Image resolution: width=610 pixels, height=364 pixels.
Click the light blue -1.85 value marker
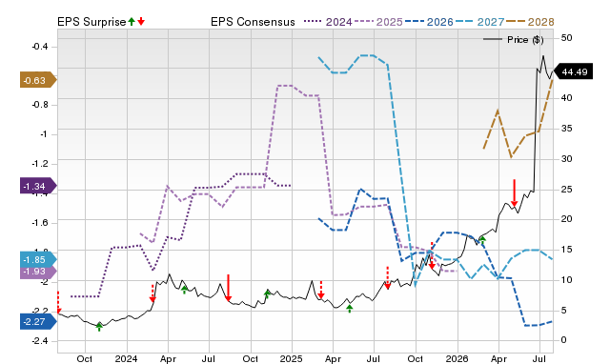pyautogui.click(x=38, y=259)
